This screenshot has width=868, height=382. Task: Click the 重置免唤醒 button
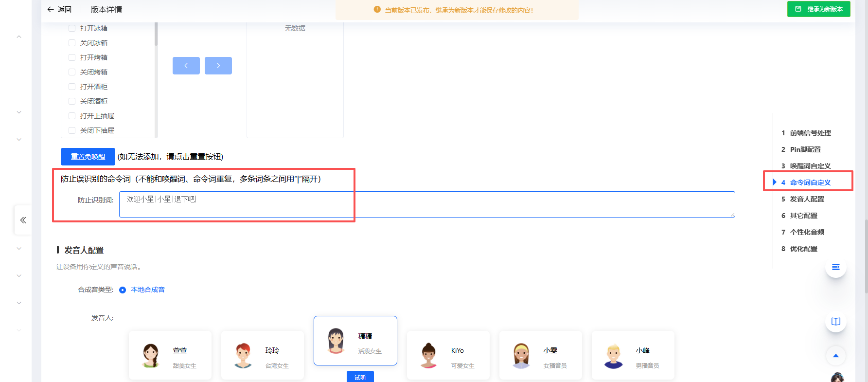[88, 157]
